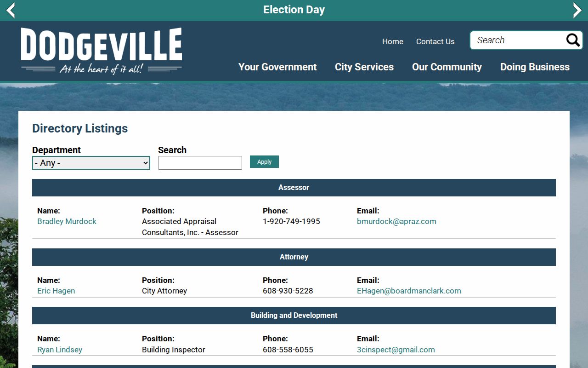Click the magnifying glass search icon
The image size is (588, 368).
click(573, 40)
